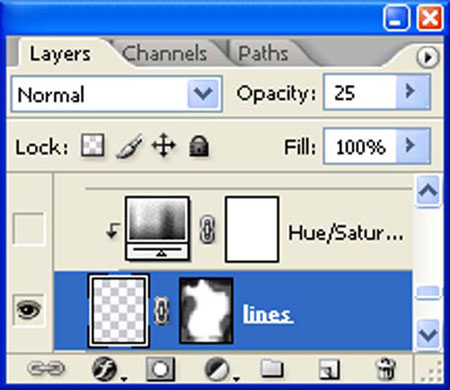Click chain link between lines layer and mask
Screen dimensions: 450x390
162,311
